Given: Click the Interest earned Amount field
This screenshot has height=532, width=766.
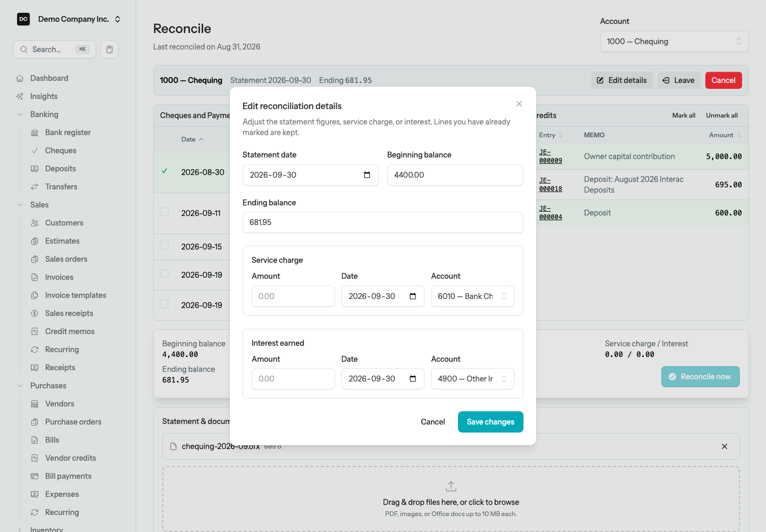Looking at the screenshot, I should [x=293, y=379].
